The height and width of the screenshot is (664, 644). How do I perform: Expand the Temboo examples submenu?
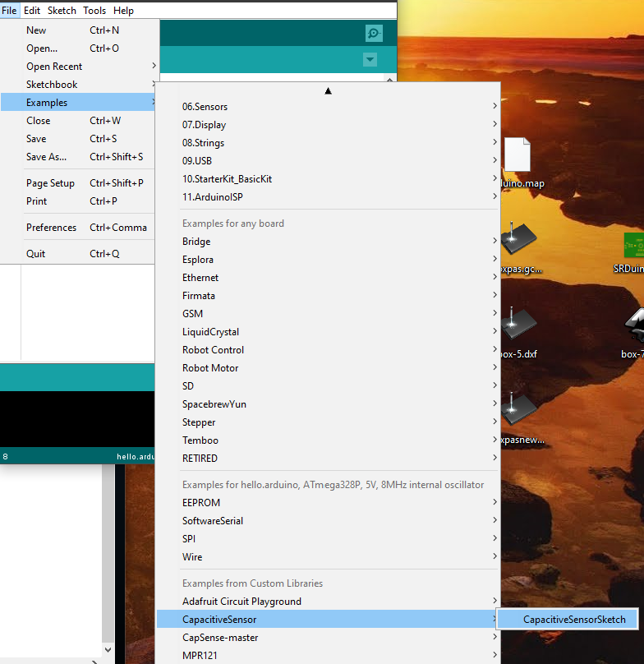[x=328, y=440]
